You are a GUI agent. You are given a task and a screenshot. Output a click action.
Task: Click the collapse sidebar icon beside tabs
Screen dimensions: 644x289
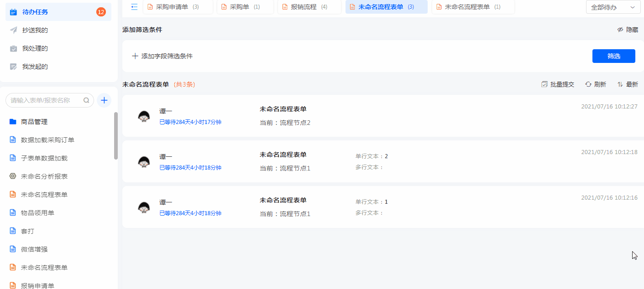134,7
